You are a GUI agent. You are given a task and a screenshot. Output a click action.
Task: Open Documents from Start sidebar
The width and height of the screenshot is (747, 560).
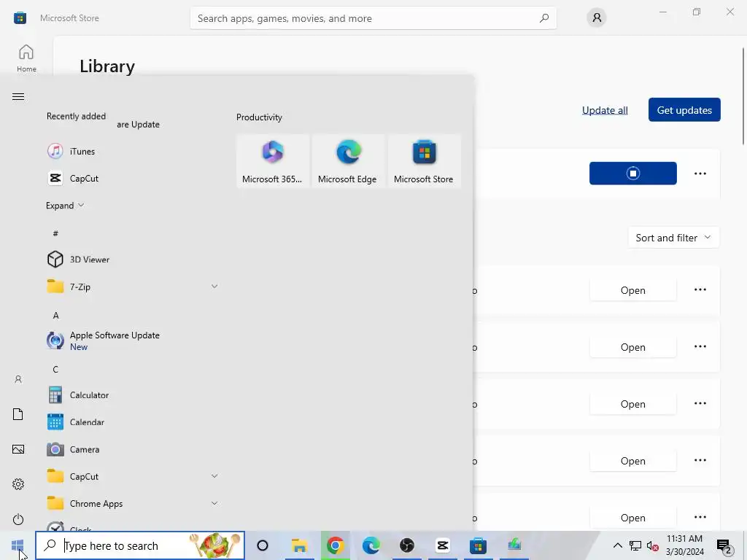tap(18, 414)
